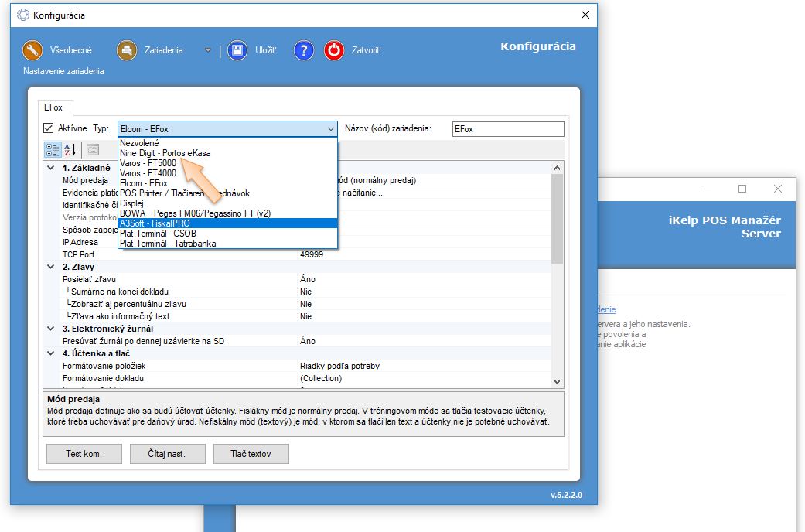Open help with the question mark icon
Image resolution: width=805 pixels, height=532 pixels.
tap(305, 50)
